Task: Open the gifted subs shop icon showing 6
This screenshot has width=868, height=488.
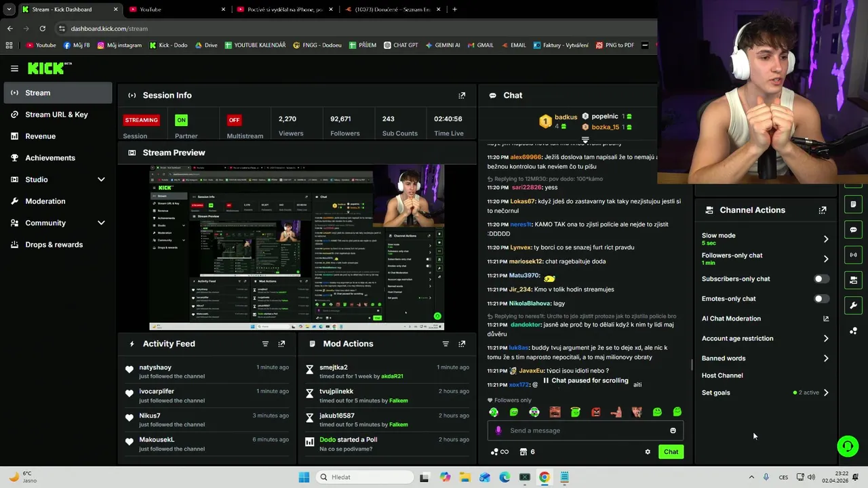Action: (x=527, y=452)
